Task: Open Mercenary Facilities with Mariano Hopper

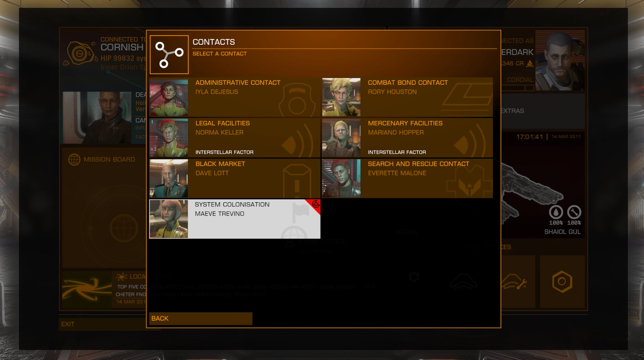Action: pyautogui.click(x=407, y=138)
